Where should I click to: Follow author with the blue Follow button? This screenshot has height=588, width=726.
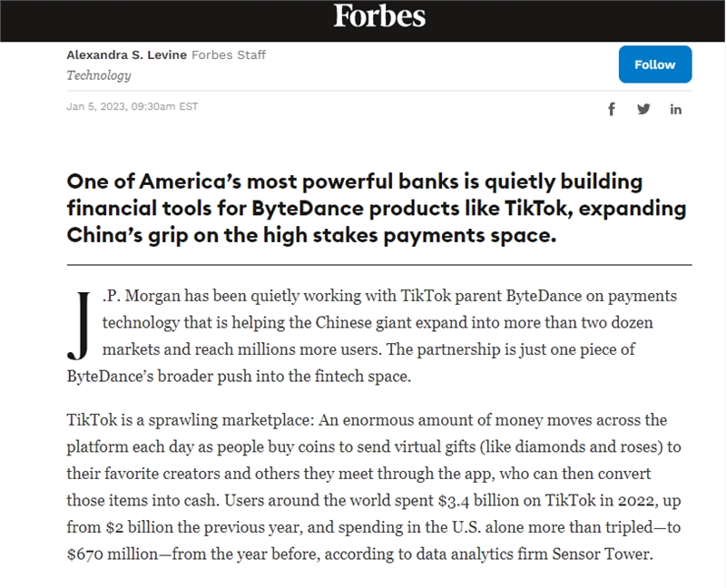655,64
